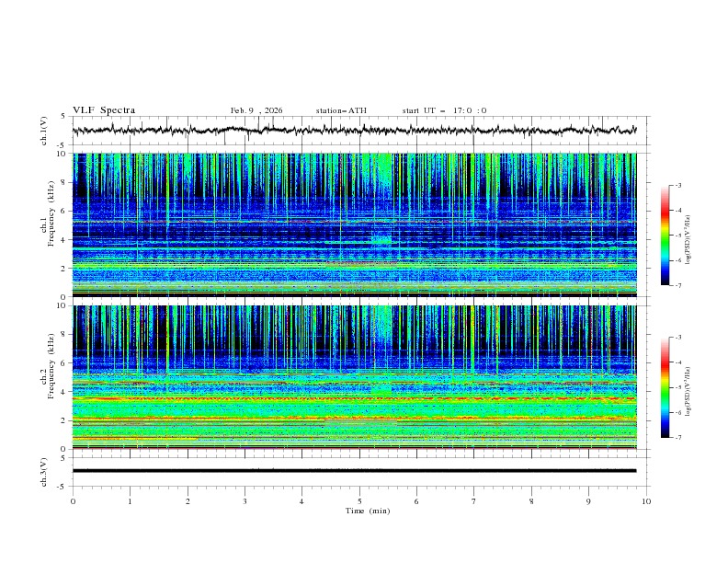This screenshot has width=728, height=563.
Task: Select the Feb. 9, 2026 date label
Action: pos(256,110)
